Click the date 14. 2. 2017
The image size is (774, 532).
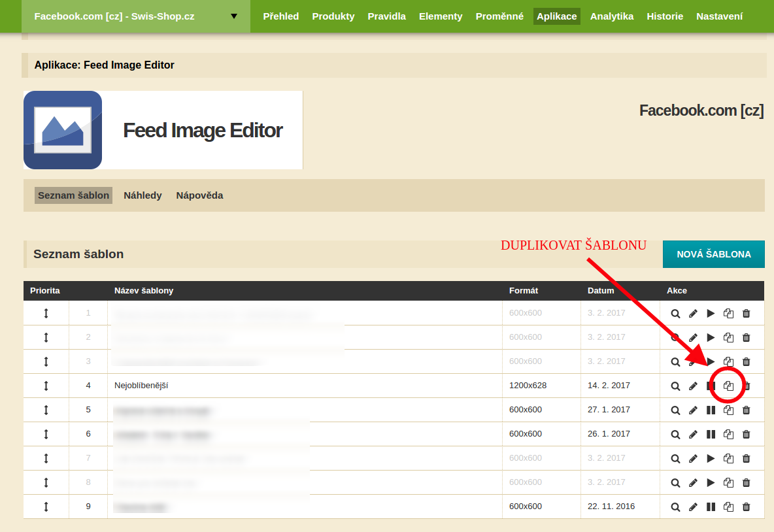click(609, 386)
